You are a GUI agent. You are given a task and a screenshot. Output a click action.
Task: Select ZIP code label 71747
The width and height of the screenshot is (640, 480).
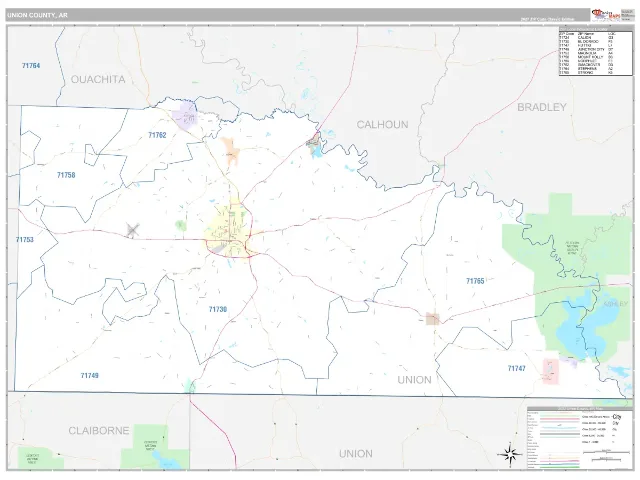pos(516,368)
